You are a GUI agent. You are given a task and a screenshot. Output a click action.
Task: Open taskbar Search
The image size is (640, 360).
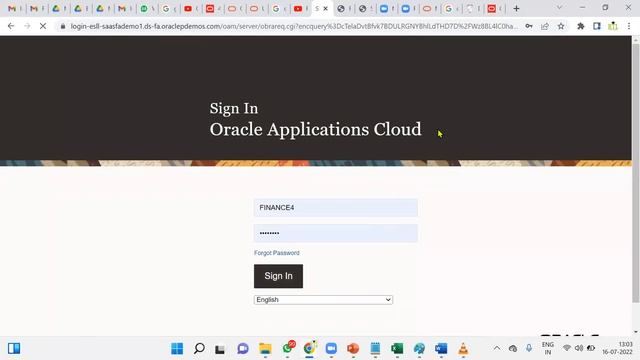coord(199,349)
